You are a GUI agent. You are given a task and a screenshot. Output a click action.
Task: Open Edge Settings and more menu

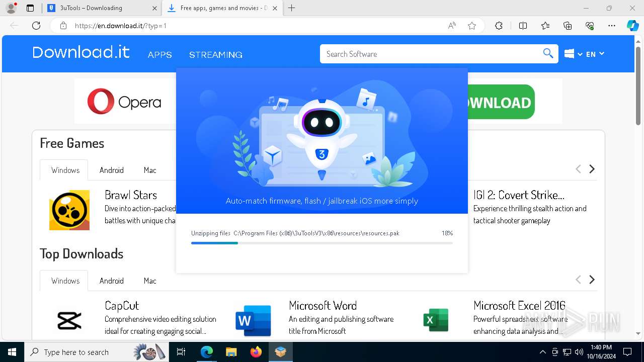click(612, 26)
